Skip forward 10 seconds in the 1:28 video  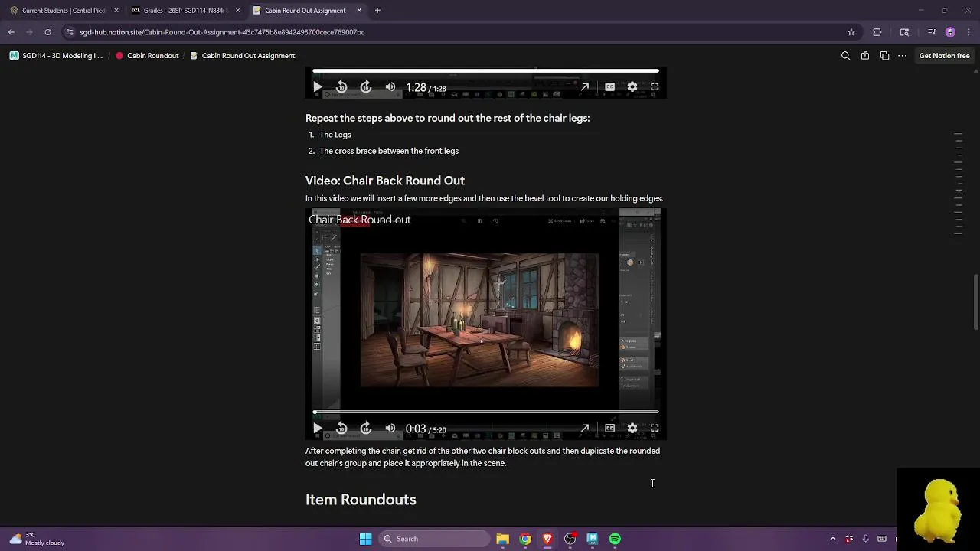[366, 87]
